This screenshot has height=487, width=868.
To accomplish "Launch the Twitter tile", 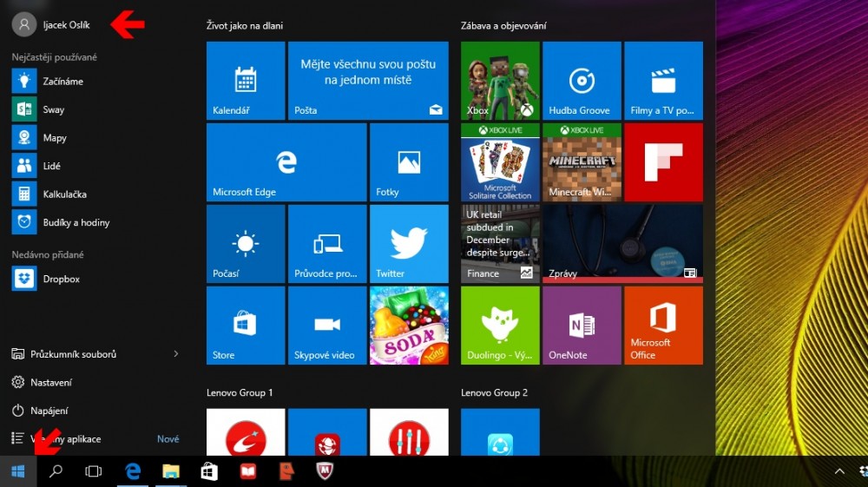I will [409, 244].
